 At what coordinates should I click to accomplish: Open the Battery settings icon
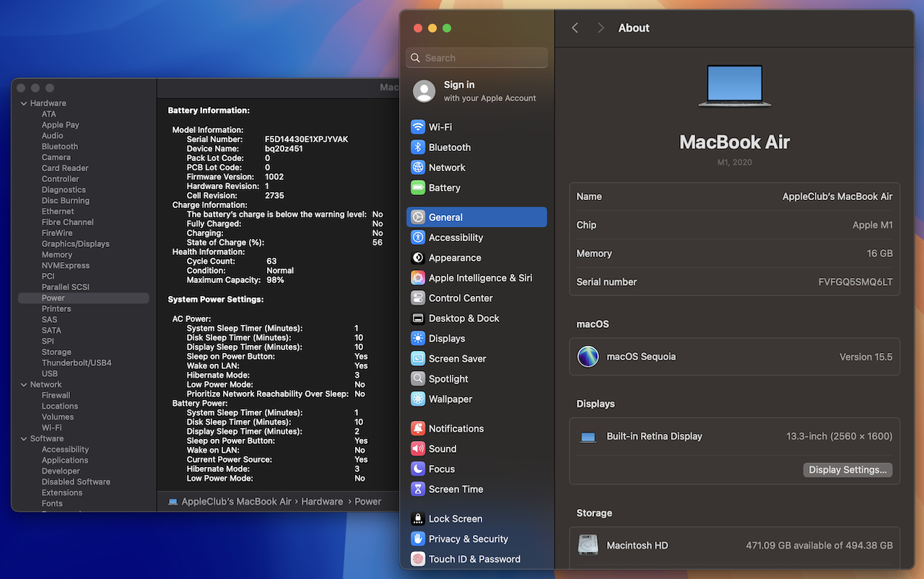[418, 188]
